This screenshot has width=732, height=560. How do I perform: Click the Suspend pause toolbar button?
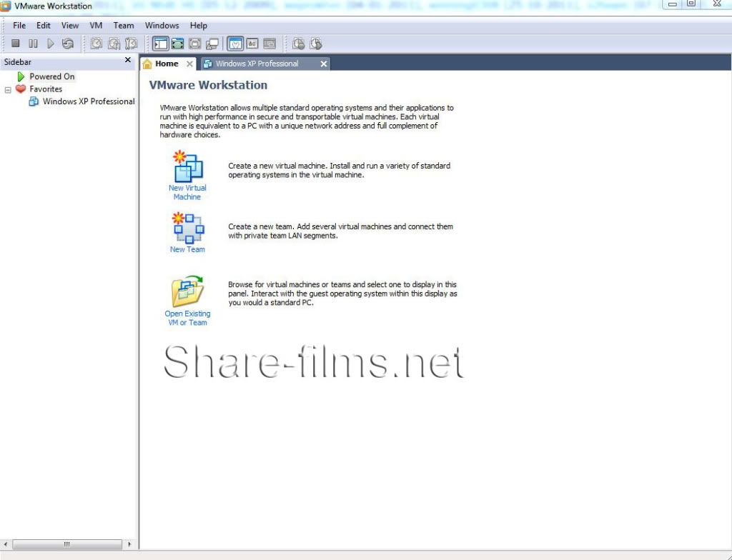(33, 44)
